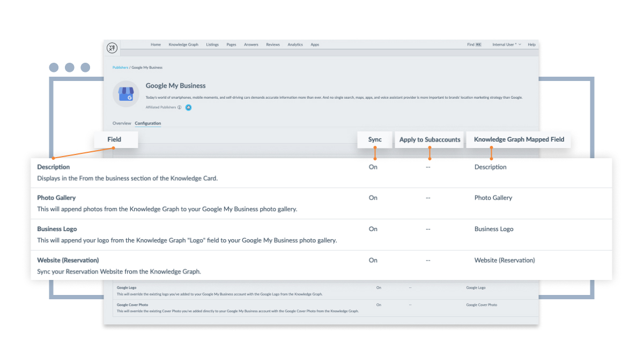Open the Apps menu

[315, 45]
